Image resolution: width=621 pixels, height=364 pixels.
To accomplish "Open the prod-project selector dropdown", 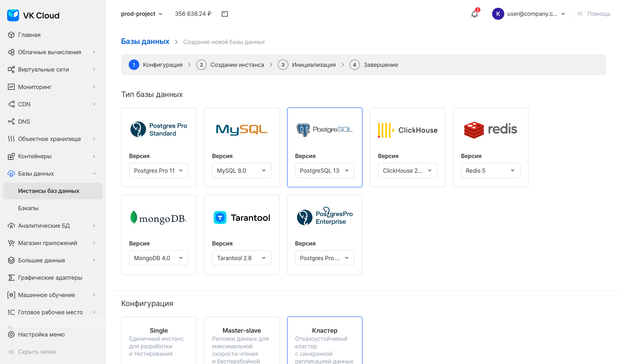I will click(142, 14).
